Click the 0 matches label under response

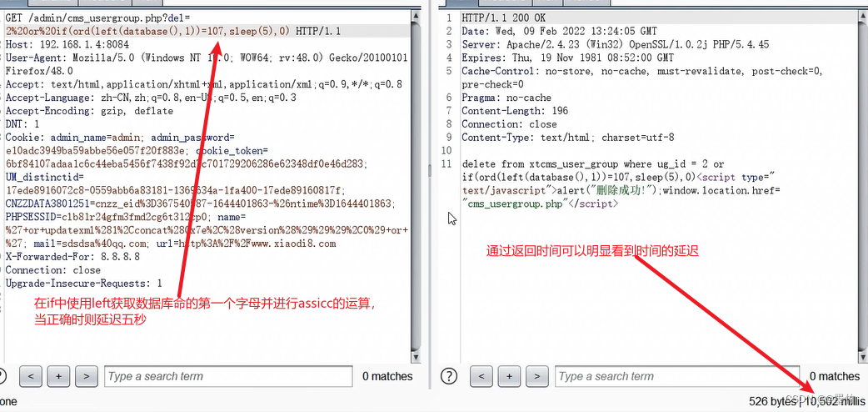(x=835, y=376)
